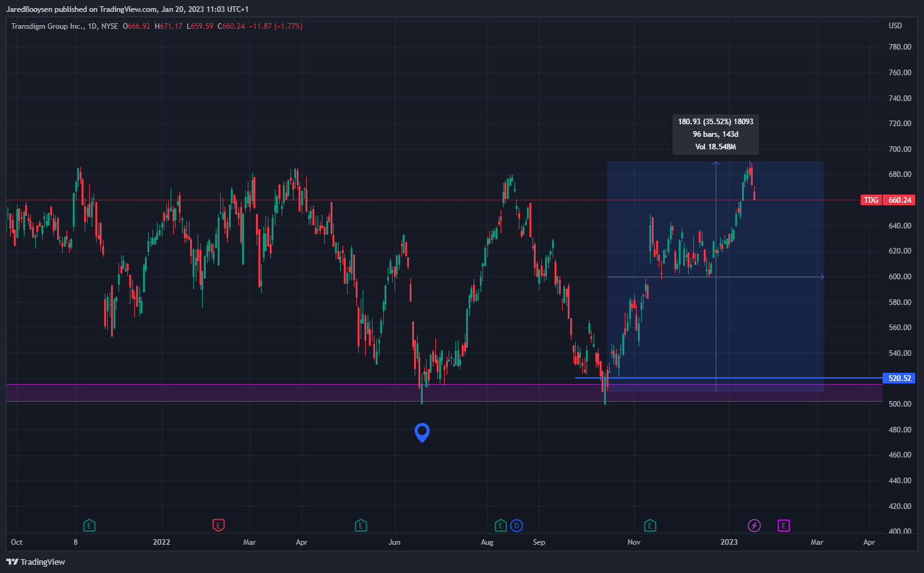The height and width of the screenshot is (573, 924).
Task: Click the high value H671.17
Action: 169,26
